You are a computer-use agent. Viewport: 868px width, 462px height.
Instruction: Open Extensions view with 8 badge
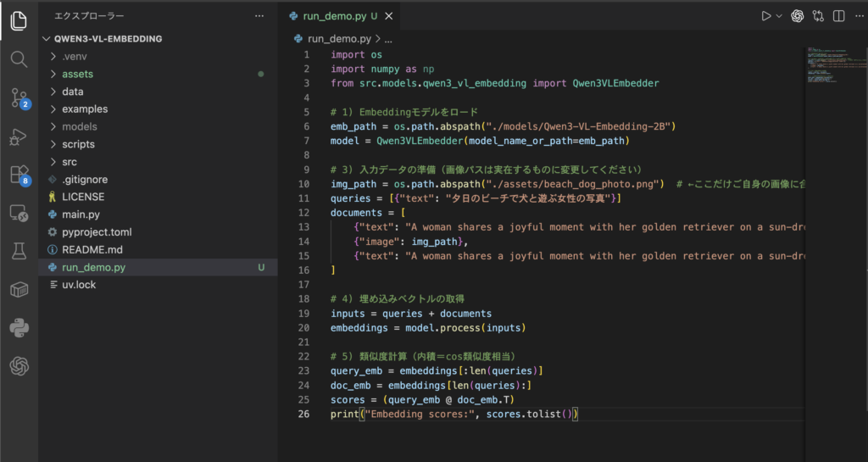(x=19, y=175)
